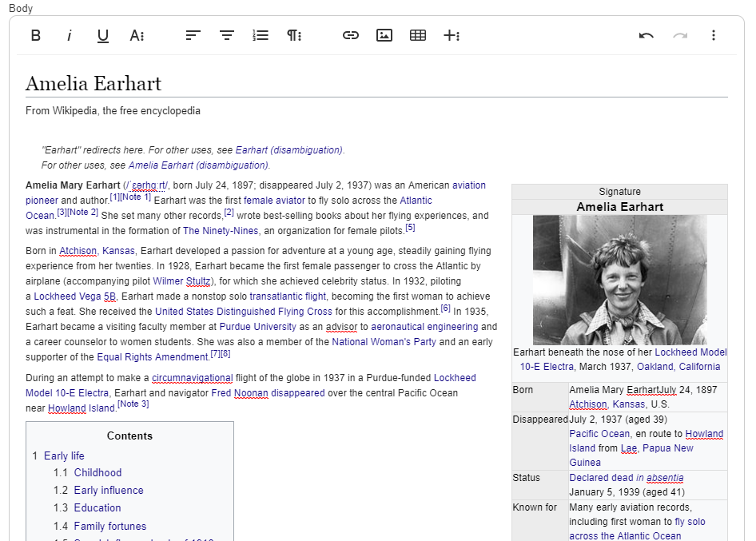The image size is (756, 541).
Task: Open the left text alignment options
Action: click(193, 35)
